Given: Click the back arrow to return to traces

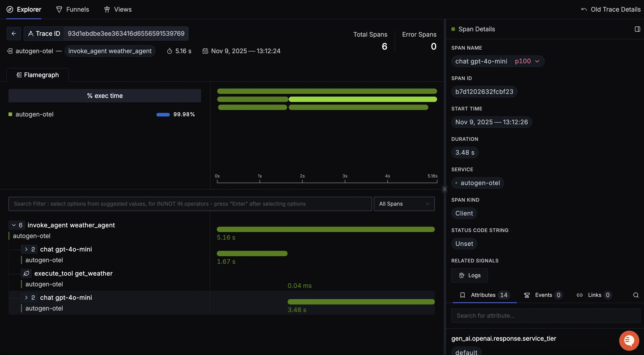Looking at the screenshot, I should tap(14, 33).
